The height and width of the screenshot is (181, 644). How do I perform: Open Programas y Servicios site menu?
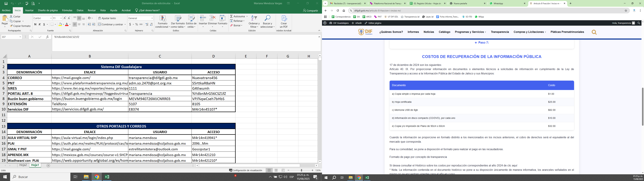pos(470,32)
